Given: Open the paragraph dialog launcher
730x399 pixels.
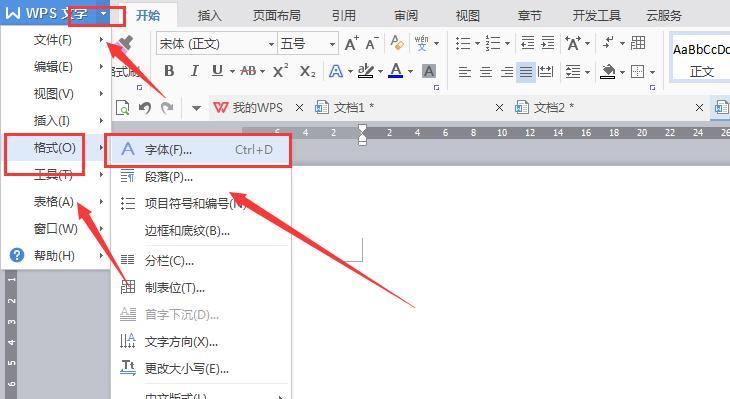Looking at the screenshot, I should pyautogui.click(x=652, y=88).
